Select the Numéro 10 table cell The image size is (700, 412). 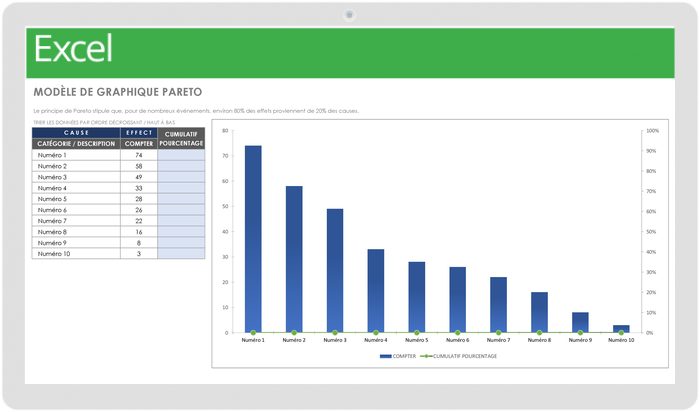76,254
